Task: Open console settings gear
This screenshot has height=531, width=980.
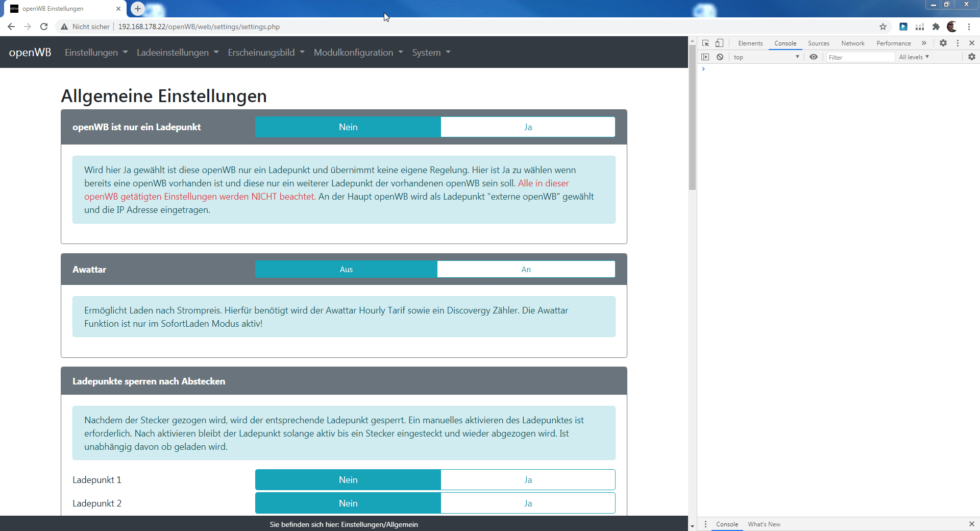Action: coord(972,57)
